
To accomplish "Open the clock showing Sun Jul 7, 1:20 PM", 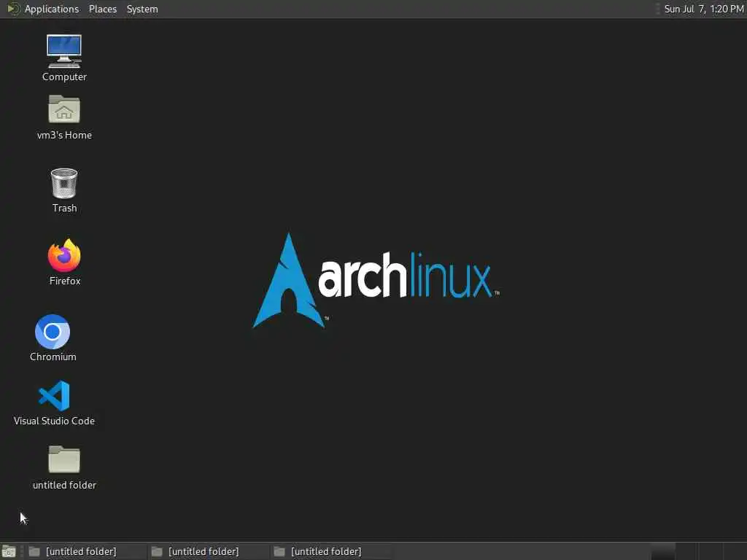I will click(704, 9).
